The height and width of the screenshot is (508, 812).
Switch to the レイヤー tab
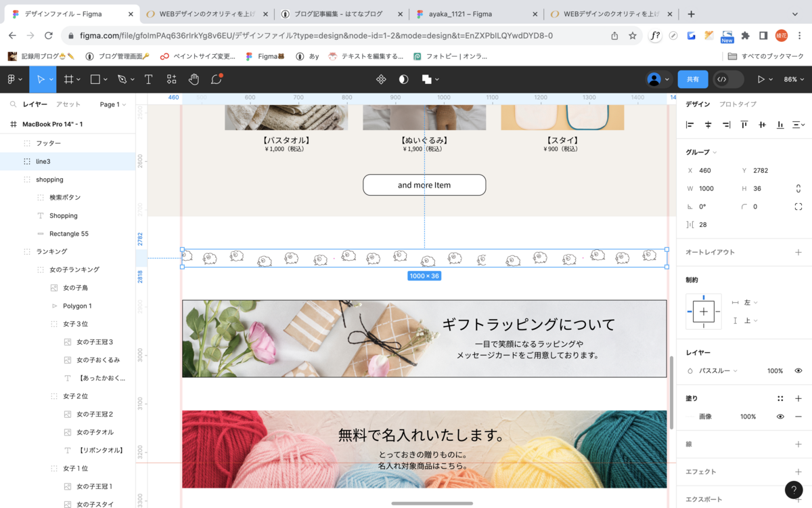pos(35,104)
